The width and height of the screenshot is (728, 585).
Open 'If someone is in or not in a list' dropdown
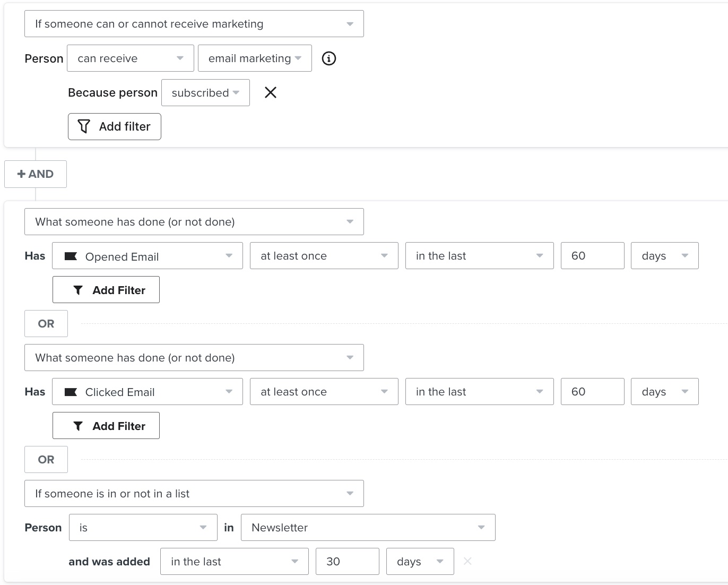(x=194, y=494)
